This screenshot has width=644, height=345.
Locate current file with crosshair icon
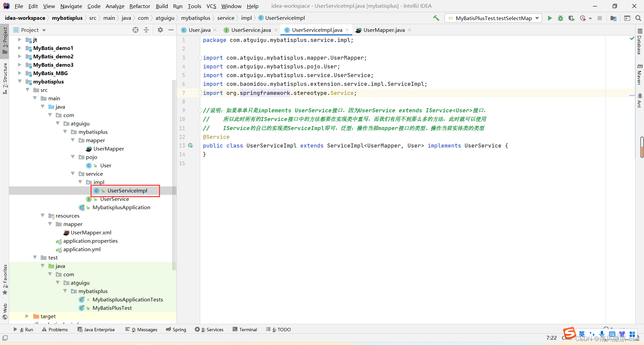pos(136,30)
